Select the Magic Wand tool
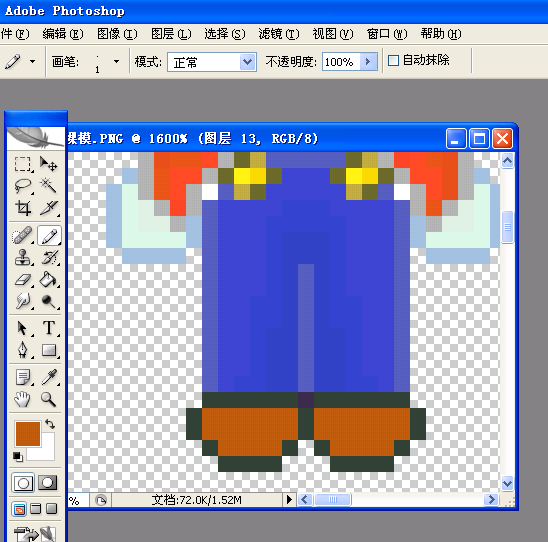Viewport: 548px width, 542px height. 49,186
